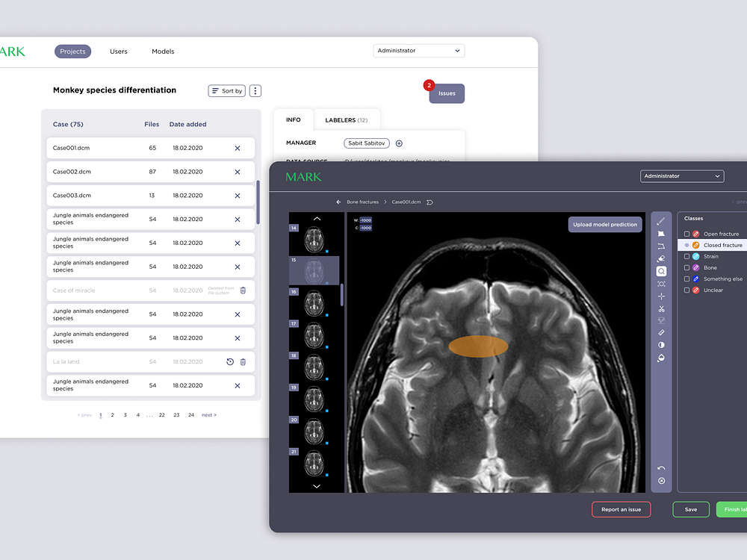Select the eraser tool

pos(661,258)
